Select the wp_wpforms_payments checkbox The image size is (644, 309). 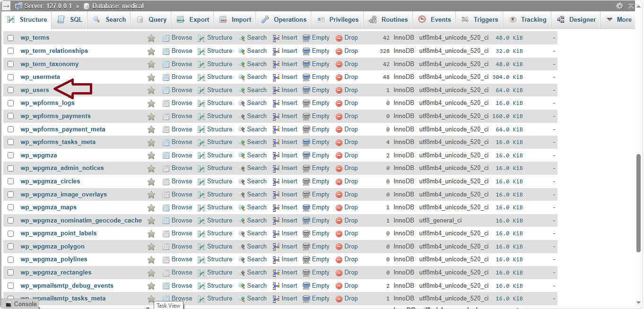point(11,116)
